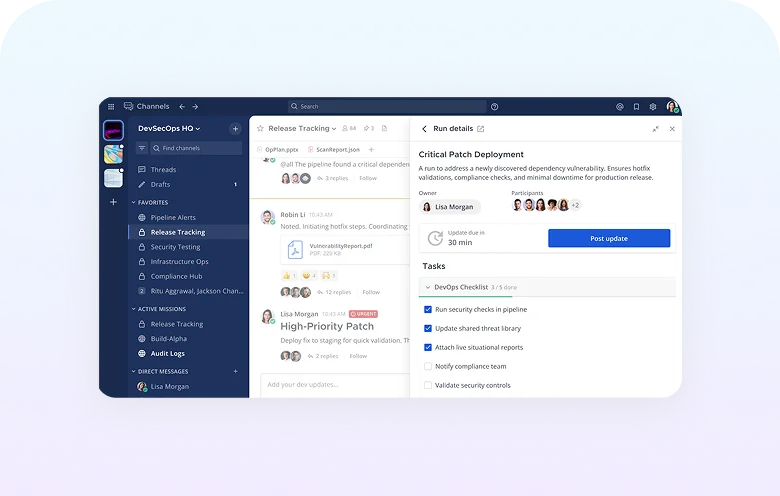Click the channel filter icon beside Find channels
The image size is (780, 496).
pyautogui.click(x=142, y=148)
